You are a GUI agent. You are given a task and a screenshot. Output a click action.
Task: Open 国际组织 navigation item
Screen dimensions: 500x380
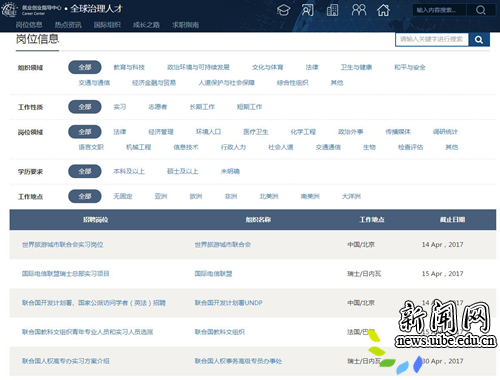(x=107, y=25)
